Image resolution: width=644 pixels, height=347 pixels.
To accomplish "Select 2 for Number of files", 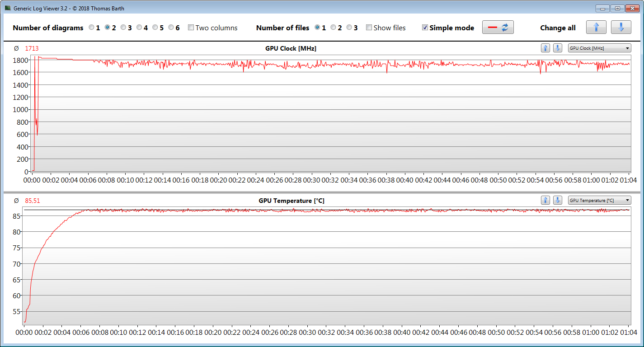I will [333, 28].
